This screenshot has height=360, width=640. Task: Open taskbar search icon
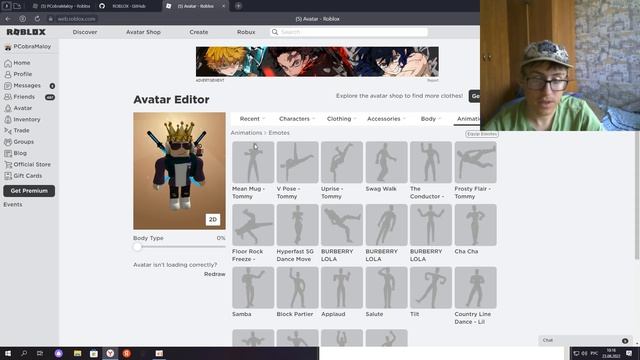tap(24, 353)
